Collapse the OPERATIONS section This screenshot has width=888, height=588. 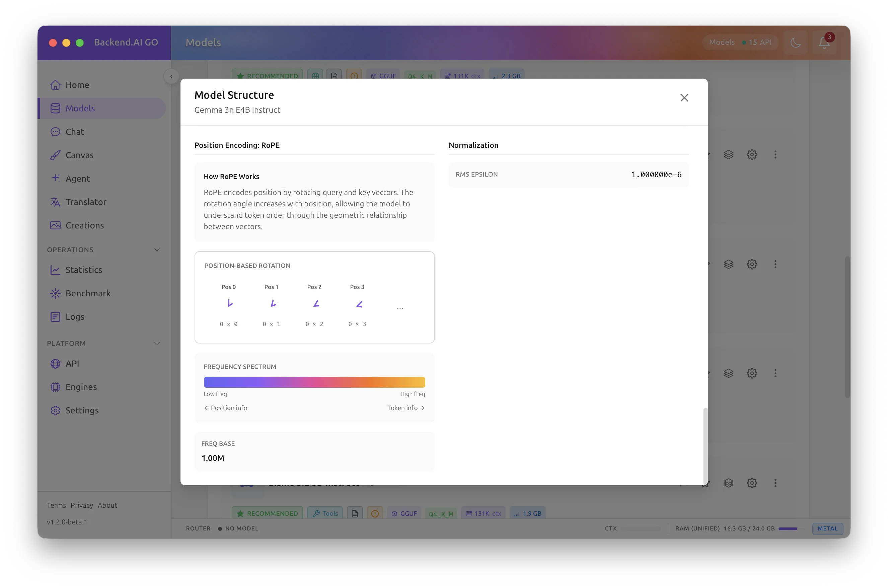click(157, 250)
